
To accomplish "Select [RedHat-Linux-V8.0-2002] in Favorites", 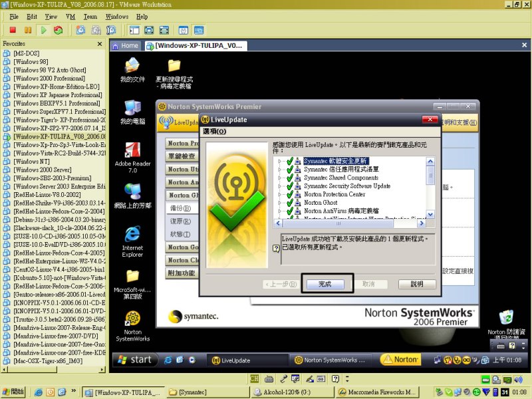I will (x=47, y=195).
